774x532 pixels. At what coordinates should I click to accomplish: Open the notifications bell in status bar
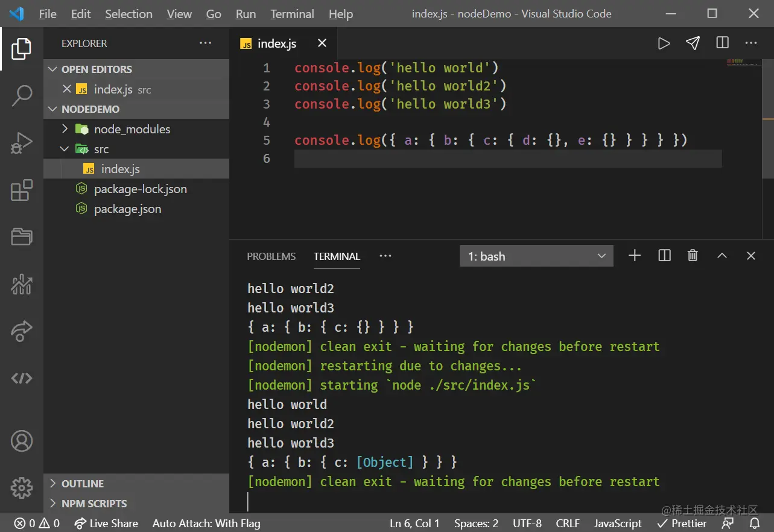(x=755, y=523)
